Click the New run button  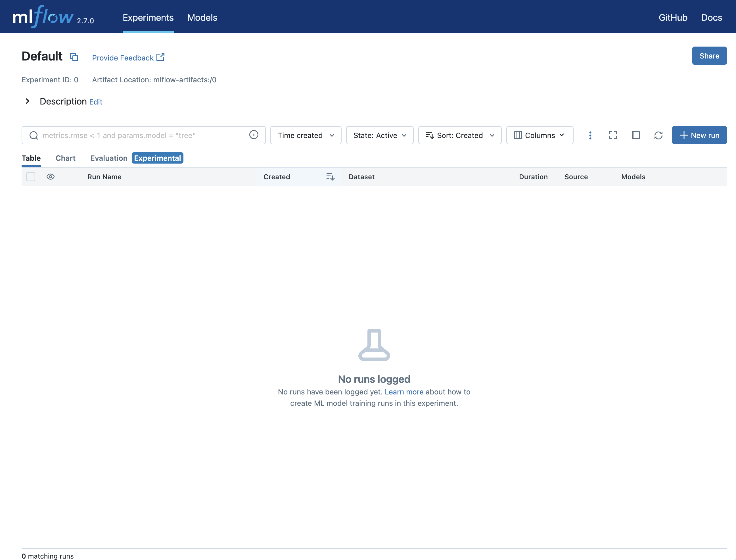coord(699,135)
